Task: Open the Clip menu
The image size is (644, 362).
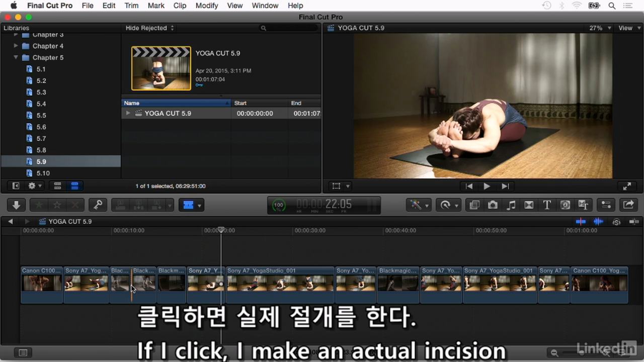Action: coord(180,6)
